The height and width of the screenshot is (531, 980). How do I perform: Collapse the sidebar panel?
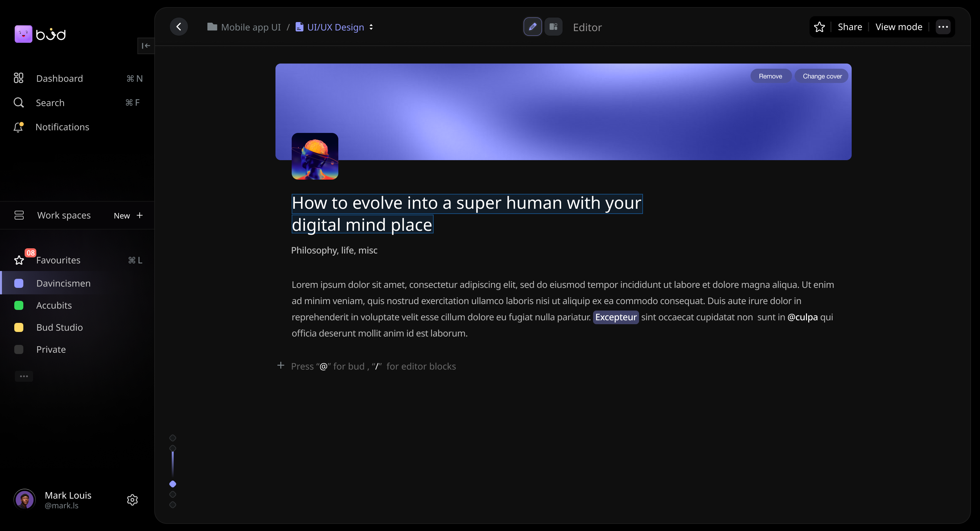pos(146,46)
